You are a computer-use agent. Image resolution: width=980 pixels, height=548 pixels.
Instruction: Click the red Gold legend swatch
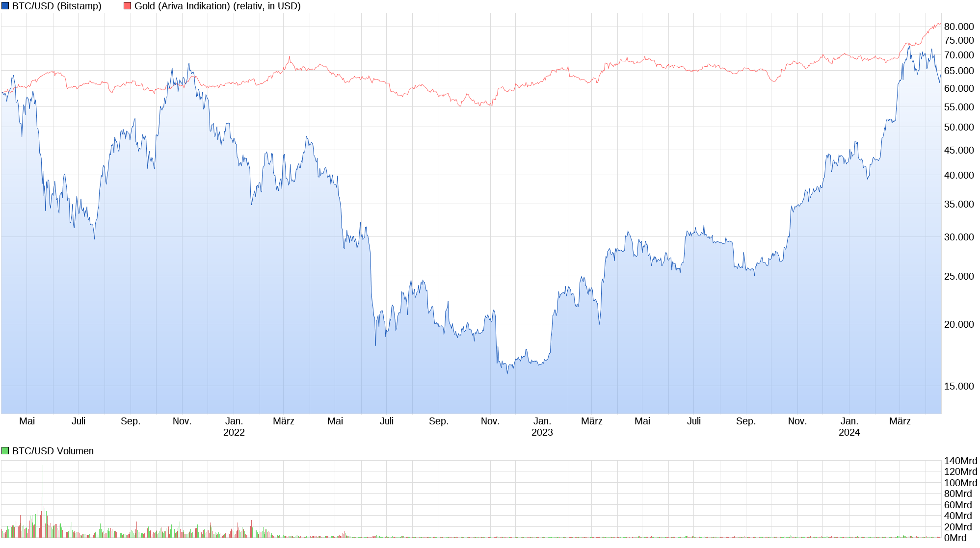click(128, 6)
